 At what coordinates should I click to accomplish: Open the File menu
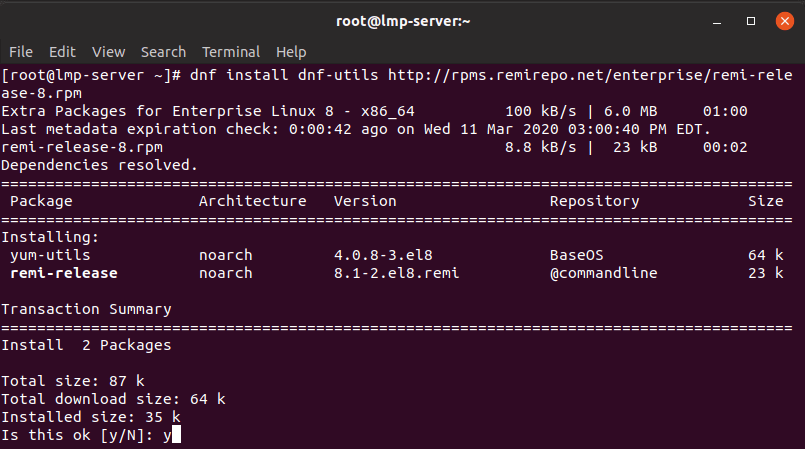(21, 52)
